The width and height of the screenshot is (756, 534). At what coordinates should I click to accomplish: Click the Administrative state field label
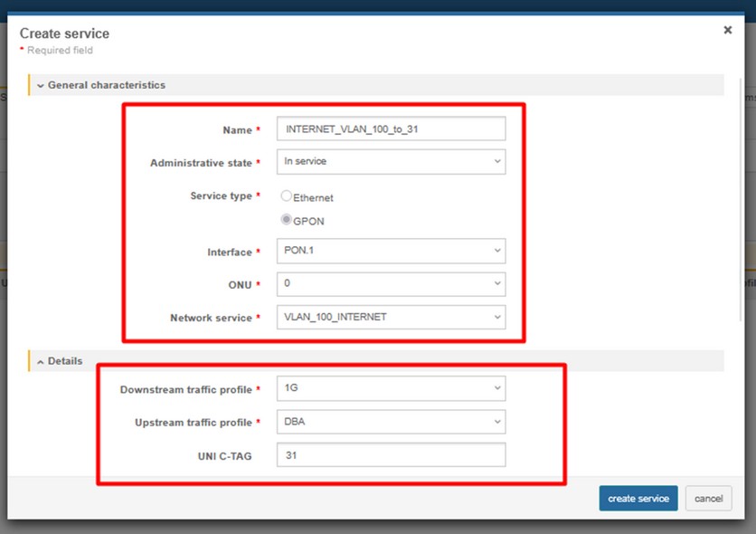[201, 164]
